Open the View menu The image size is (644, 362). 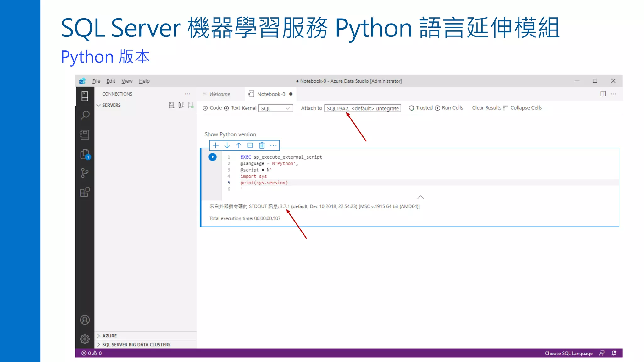coord(127,81)
